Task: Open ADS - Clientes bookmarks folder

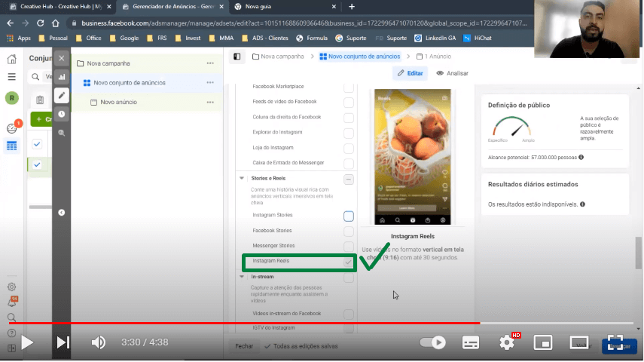Action: pyautogui.click(x=265, y=38)
